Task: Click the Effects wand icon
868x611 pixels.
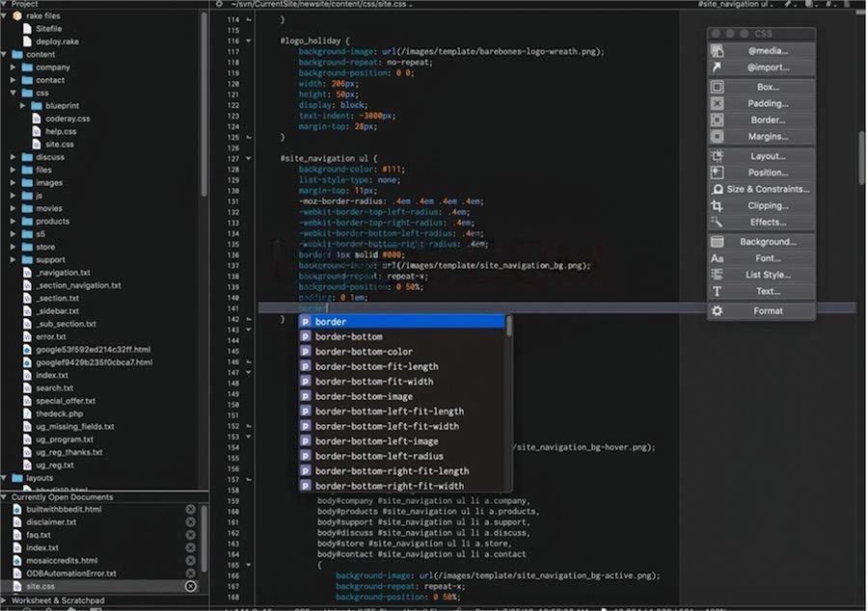Action: [x=718, y=223]
